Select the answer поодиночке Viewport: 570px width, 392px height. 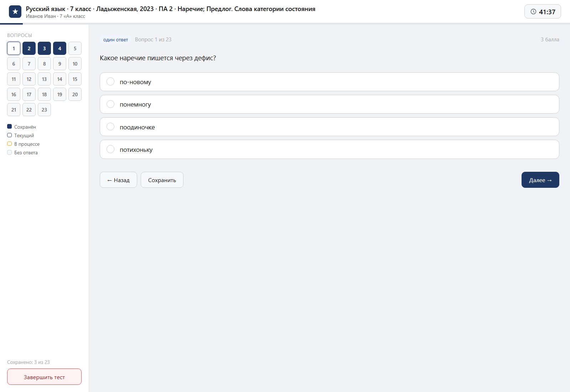pyautogui.click(x=329, y=127)
